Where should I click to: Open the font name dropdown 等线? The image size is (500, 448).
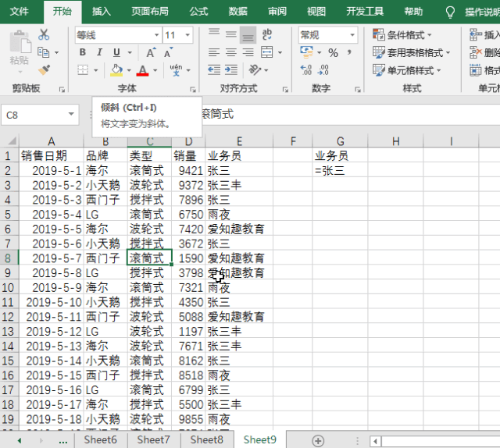[x=156, y=35]
